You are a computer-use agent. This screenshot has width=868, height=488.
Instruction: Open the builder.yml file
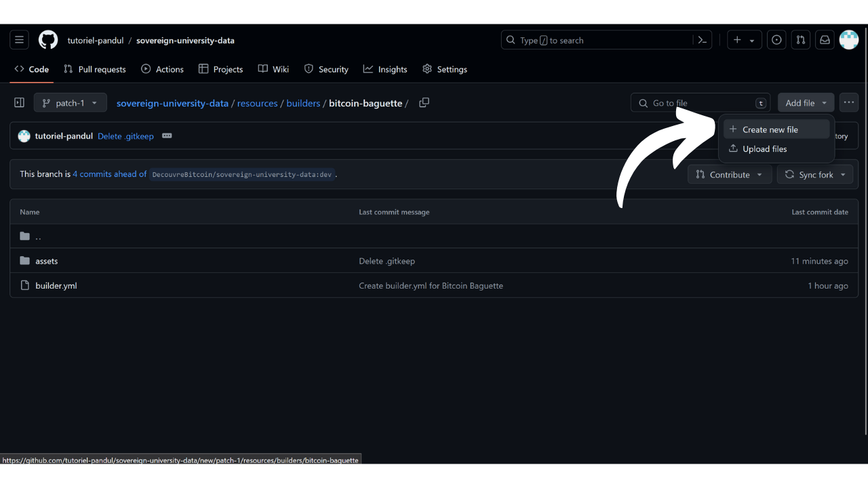click(x=56, y=285)
